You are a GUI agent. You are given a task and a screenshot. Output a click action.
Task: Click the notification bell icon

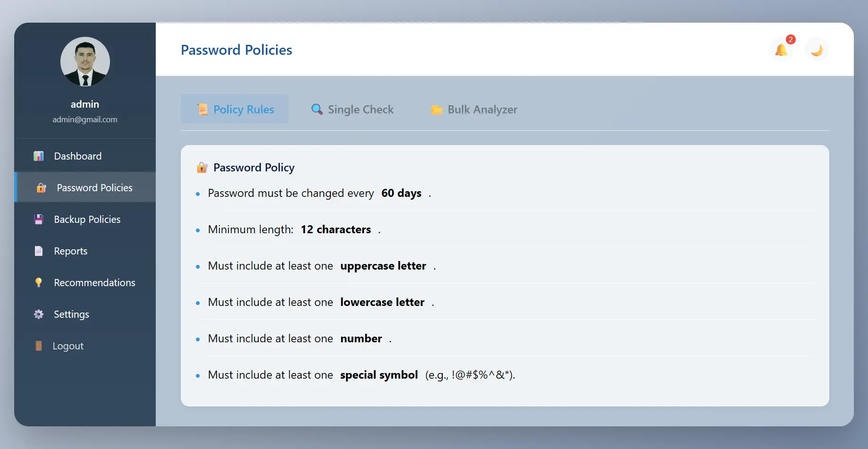click(x=781, y=50)
